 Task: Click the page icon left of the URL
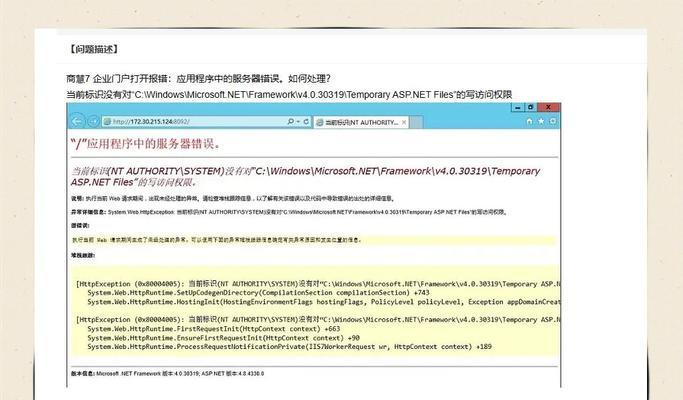107,122
